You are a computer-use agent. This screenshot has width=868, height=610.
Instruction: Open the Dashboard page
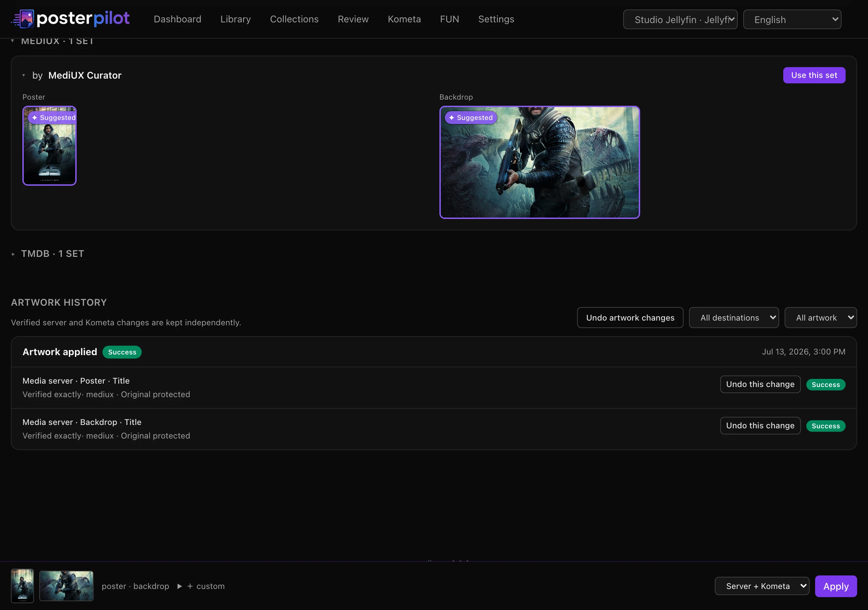177,19
